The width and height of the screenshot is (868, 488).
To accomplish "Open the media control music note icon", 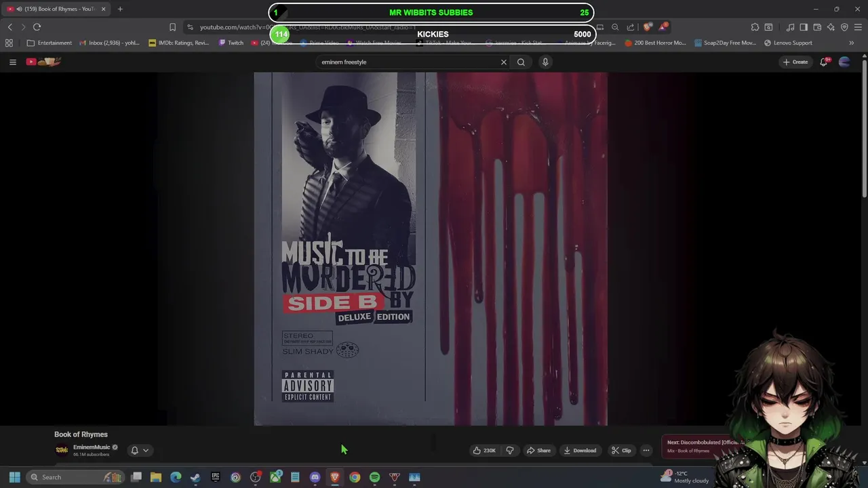I will tap(790, 27).
